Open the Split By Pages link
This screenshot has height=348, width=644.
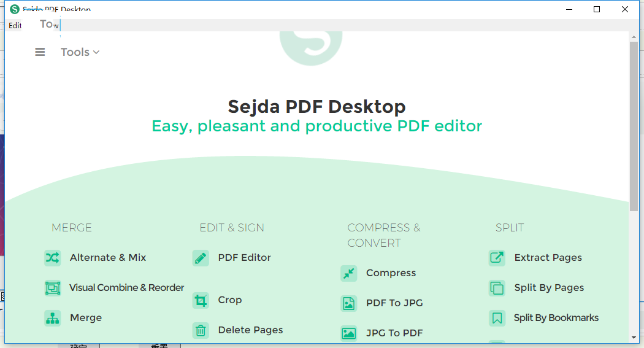click(x=549, y=288)
